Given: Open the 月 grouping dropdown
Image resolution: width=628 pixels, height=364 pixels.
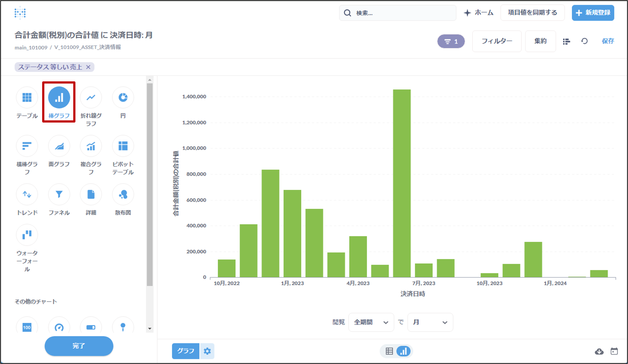Looking at the screenshot, I should [x=430, y=322].
